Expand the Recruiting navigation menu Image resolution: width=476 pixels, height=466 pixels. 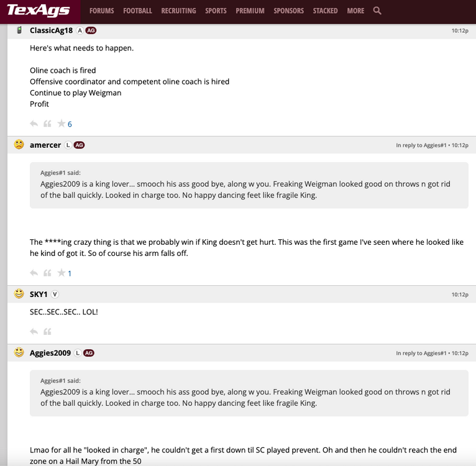178,11
